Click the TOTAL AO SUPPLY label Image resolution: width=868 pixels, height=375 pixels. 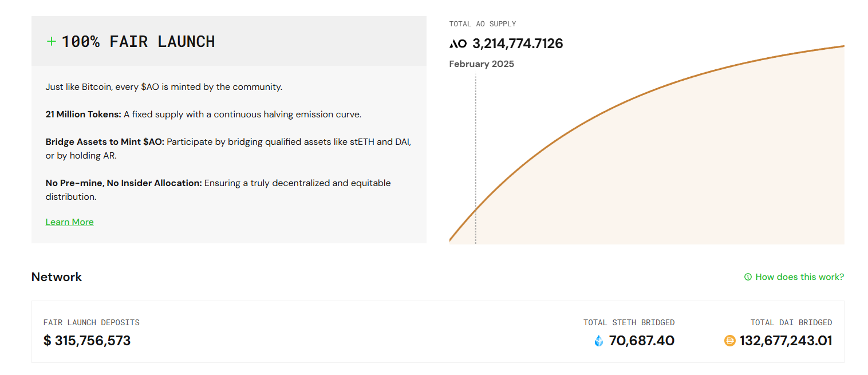pos(482,24)
